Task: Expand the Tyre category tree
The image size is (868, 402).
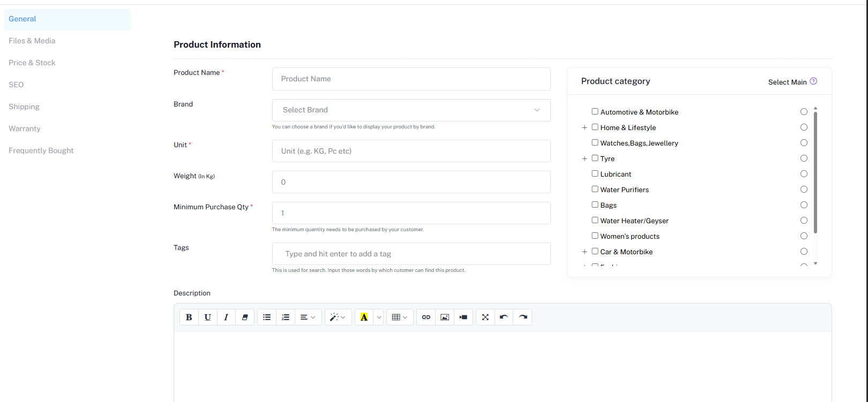Action: (584, 158)
